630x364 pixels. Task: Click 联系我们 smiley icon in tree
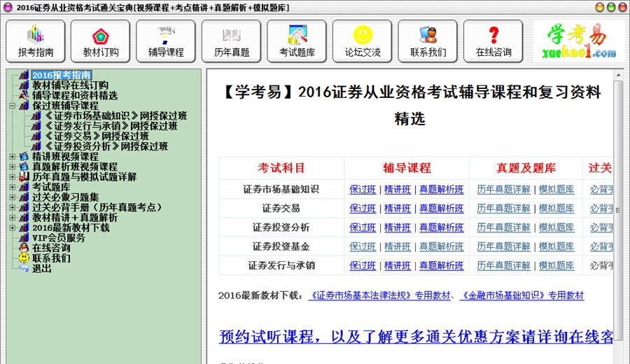coord(24,258)
